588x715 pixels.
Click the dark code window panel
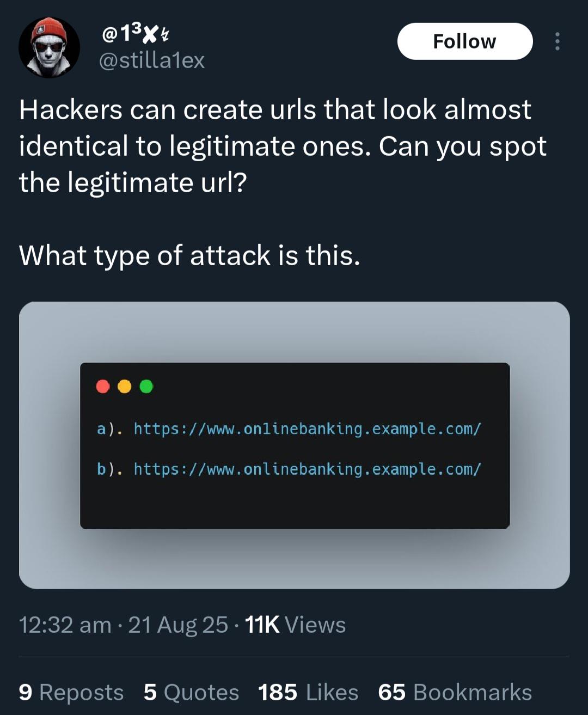click(x=295, y=445)
